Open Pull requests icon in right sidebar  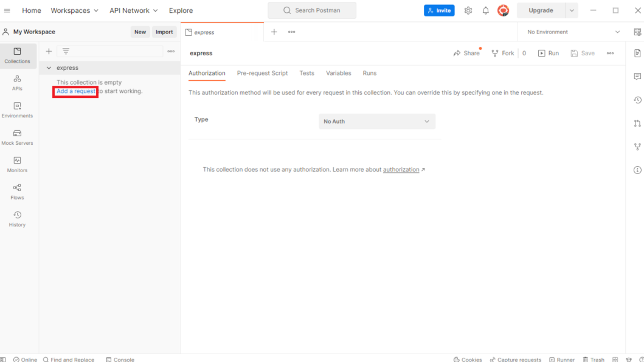tap(637, 124)
